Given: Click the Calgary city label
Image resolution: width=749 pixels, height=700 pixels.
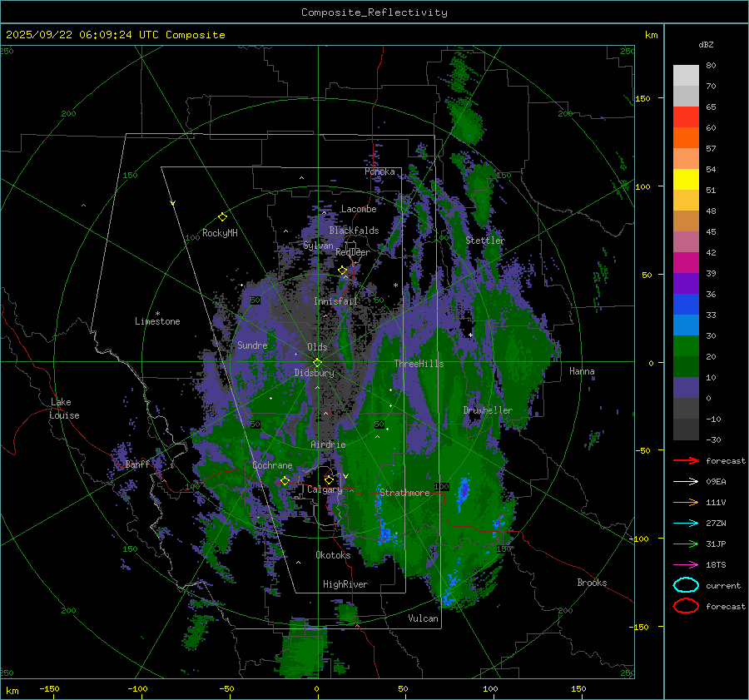Looking at the screenshot, I should [x=325, y=490].
